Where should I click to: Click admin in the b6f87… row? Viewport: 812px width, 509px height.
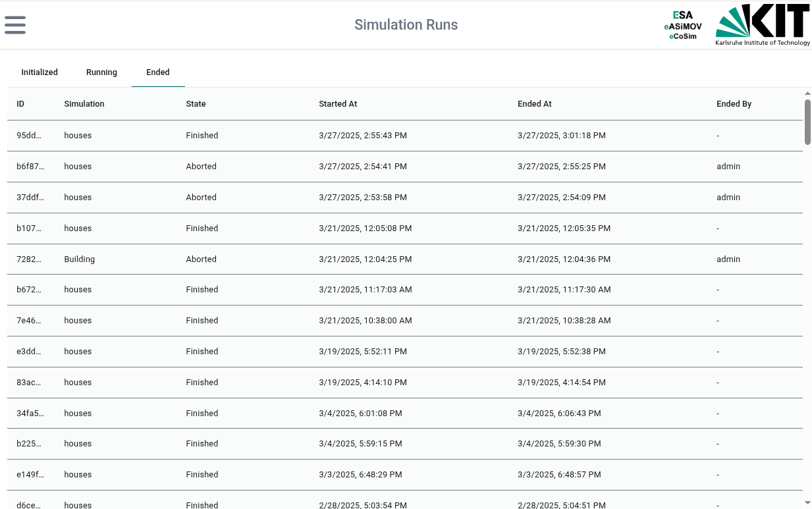[x=728, y=167]
